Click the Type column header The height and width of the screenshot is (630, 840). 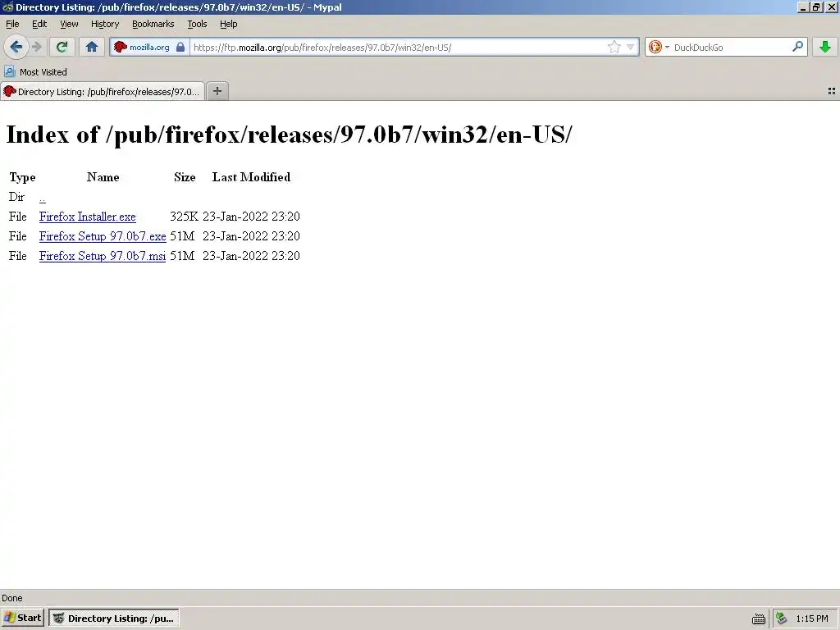tap(22, 177)
